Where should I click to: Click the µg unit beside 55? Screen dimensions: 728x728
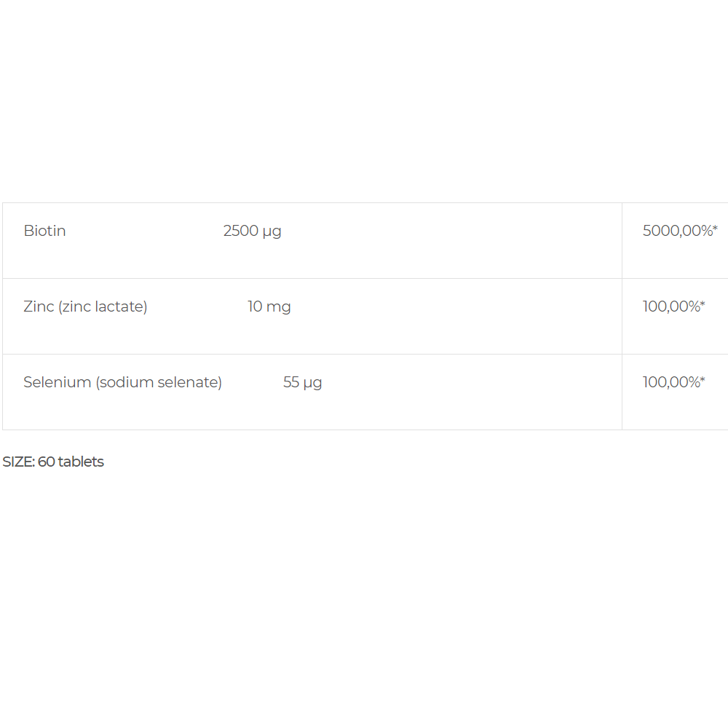point(312,384)
